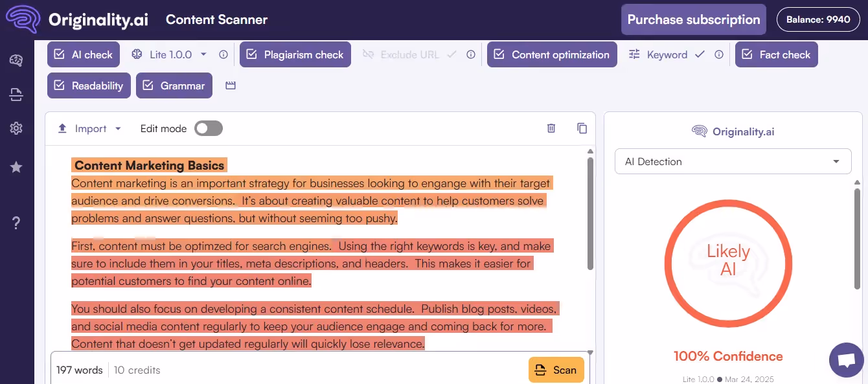Screen dimensions: 868x384
Task: Switch on Edit mode toggle
Action: coord(209,128)
